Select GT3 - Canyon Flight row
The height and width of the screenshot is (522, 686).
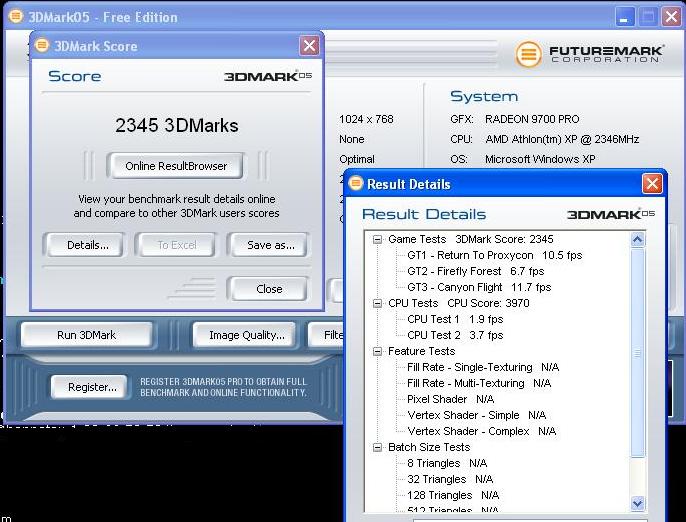479,287
